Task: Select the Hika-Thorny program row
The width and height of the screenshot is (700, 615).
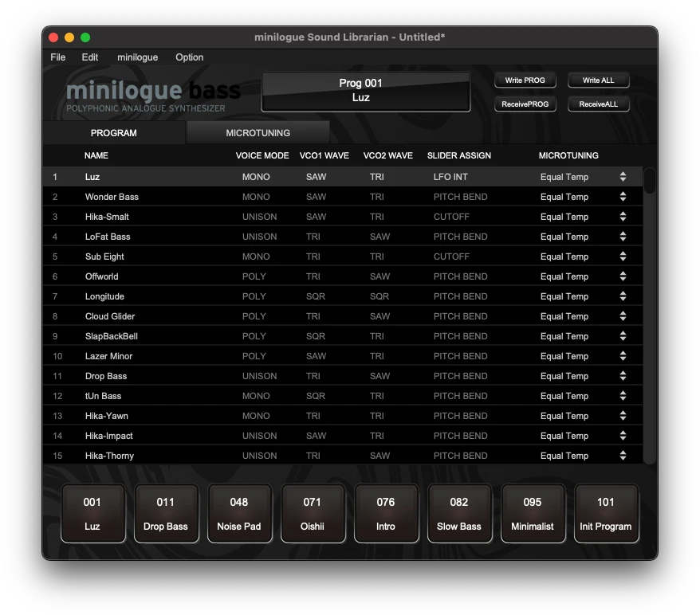Action: (x=343, y=456)
